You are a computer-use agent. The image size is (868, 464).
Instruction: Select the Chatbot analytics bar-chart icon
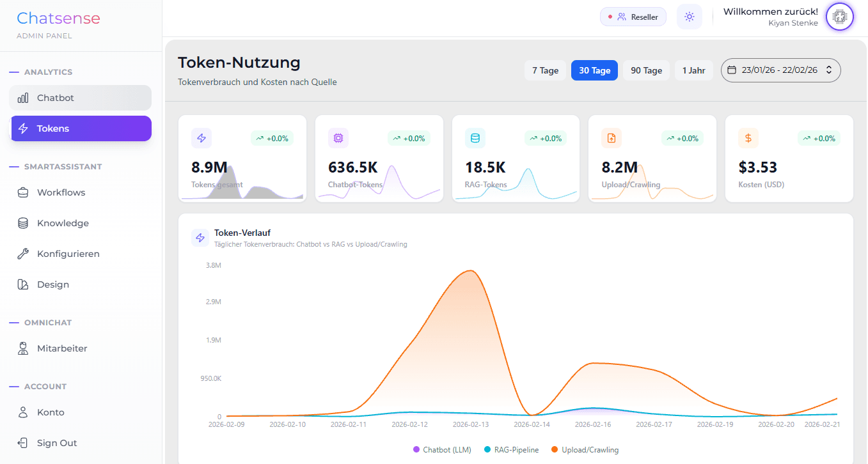[x=24, y=97]
